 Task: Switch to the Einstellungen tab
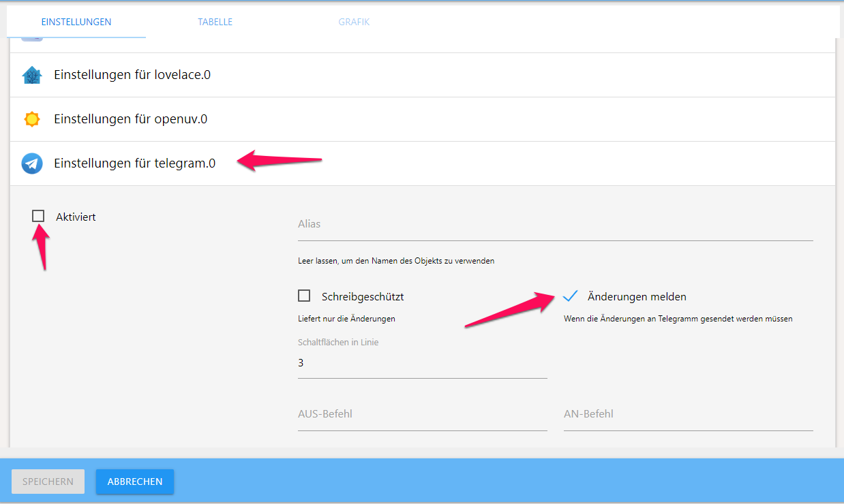[76, 22]
